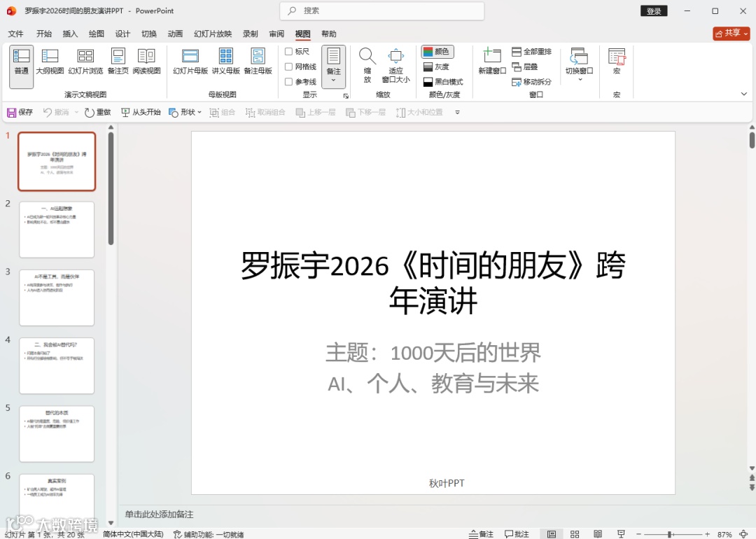Click the thumbnail pane scrollbar
Viewport: 756px width, 539px height.
(x=111, y=188)
